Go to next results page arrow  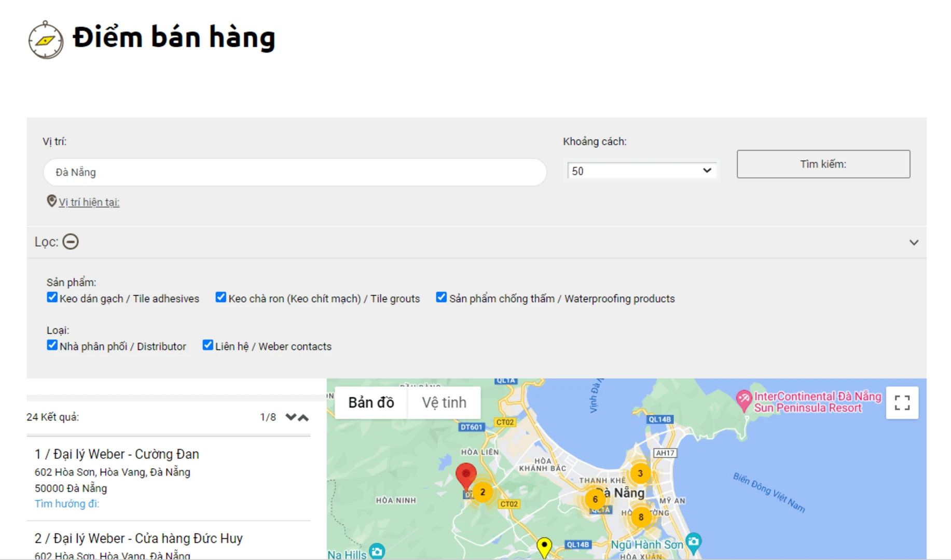tap(291, 417)
